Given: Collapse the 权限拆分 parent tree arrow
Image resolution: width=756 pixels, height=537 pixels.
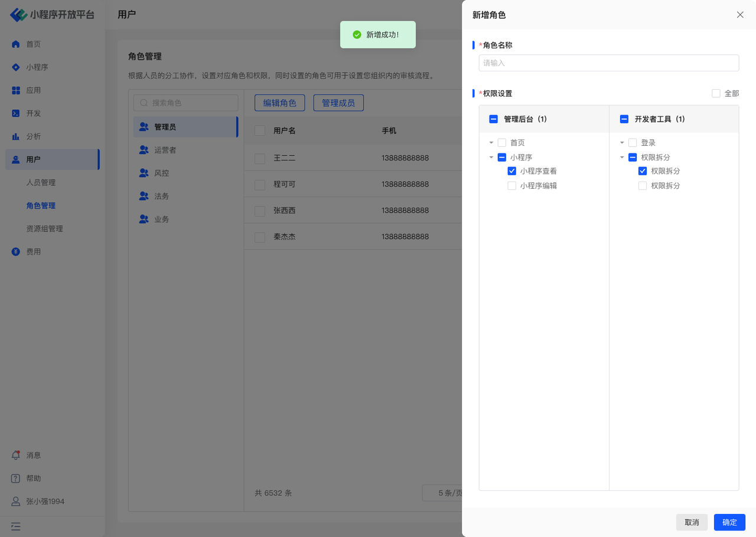Looking at the screenshot, I should (x=622, y=158).
